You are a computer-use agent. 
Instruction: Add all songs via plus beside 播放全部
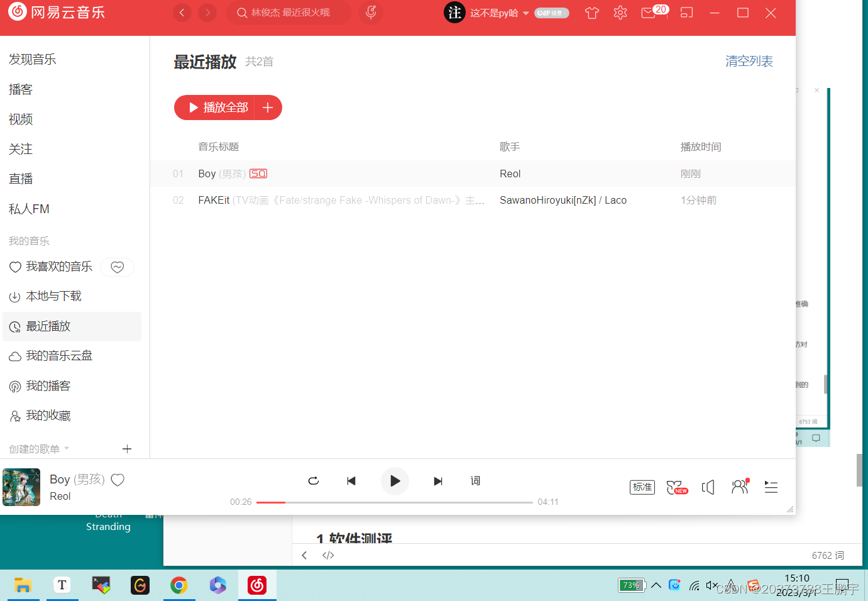(x=268, y=108)
